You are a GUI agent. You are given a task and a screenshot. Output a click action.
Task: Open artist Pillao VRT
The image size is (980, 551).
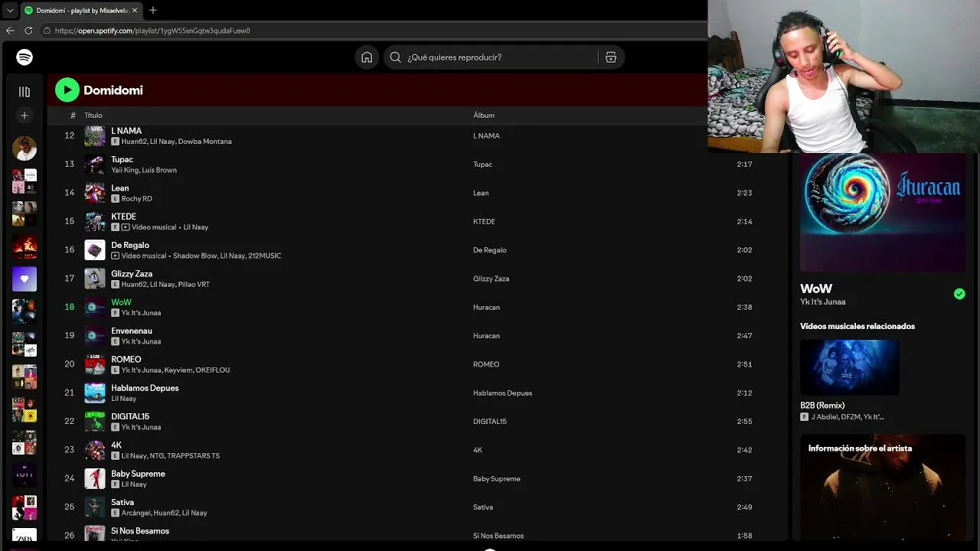coord(193,285)
